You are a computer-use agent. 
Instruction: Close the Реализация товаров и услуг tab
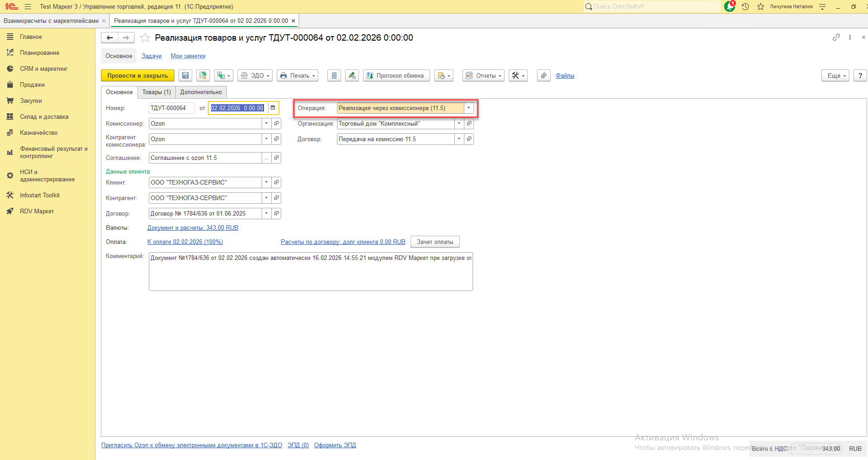click(293, 21)
